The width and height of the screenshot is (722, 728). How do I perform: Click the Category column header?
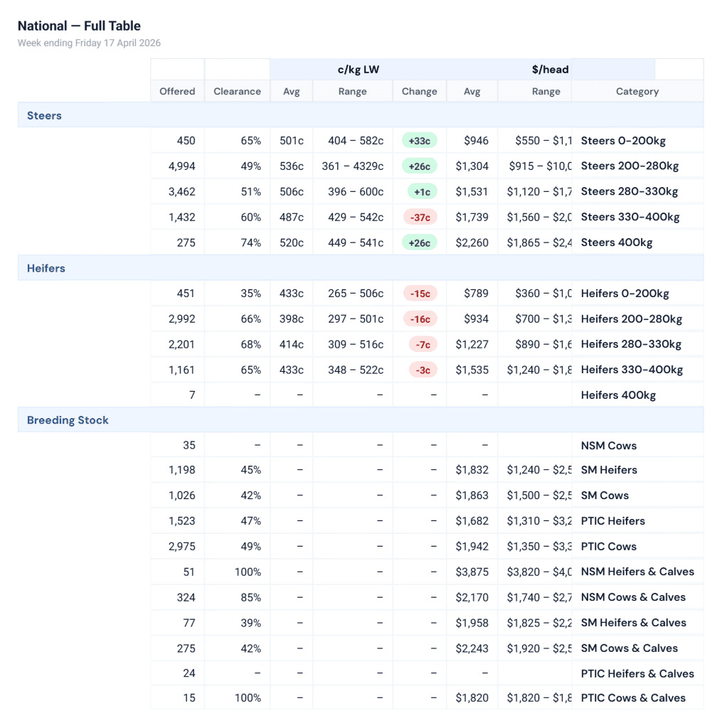click(x=637, y=91)
